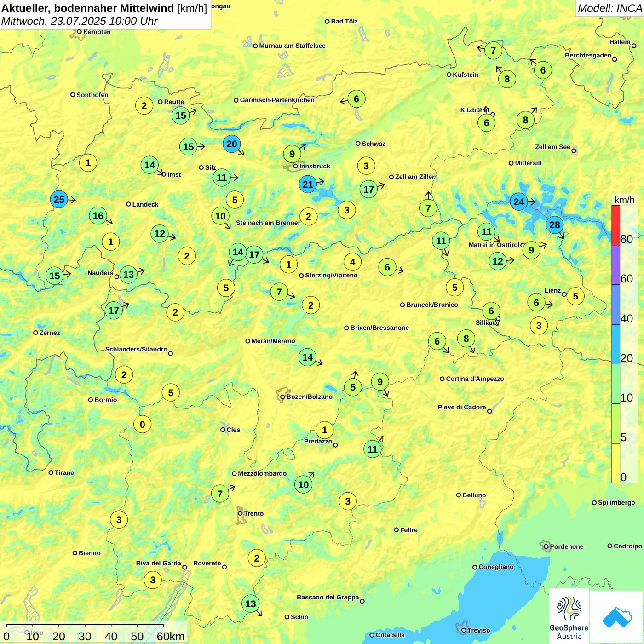Screen dimensions: 644x644
Task: Click the GeoSphere Austria logo
Action: tap(569, 616)
